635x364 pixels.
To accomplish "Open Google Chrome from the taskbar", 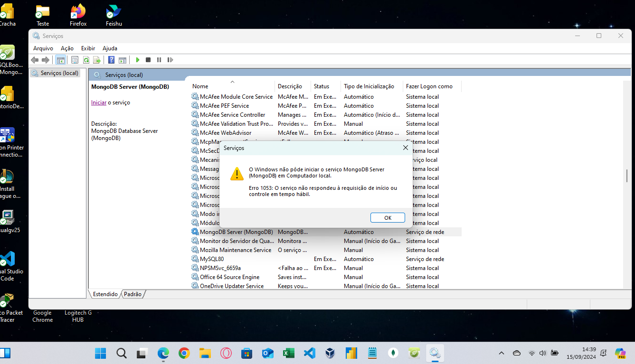I will 184,353.
